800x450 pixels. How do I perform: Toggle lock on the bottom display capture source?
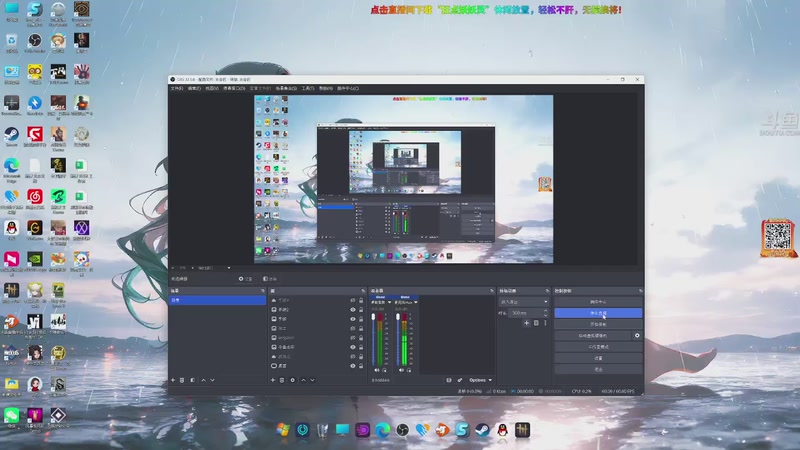pos(361,366)
